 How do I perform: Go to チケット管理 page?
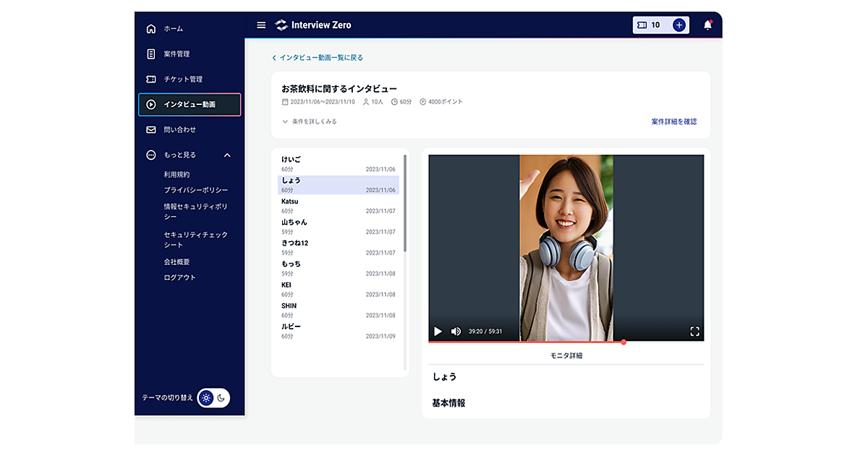pyautogui.click(x=182, y=80)
